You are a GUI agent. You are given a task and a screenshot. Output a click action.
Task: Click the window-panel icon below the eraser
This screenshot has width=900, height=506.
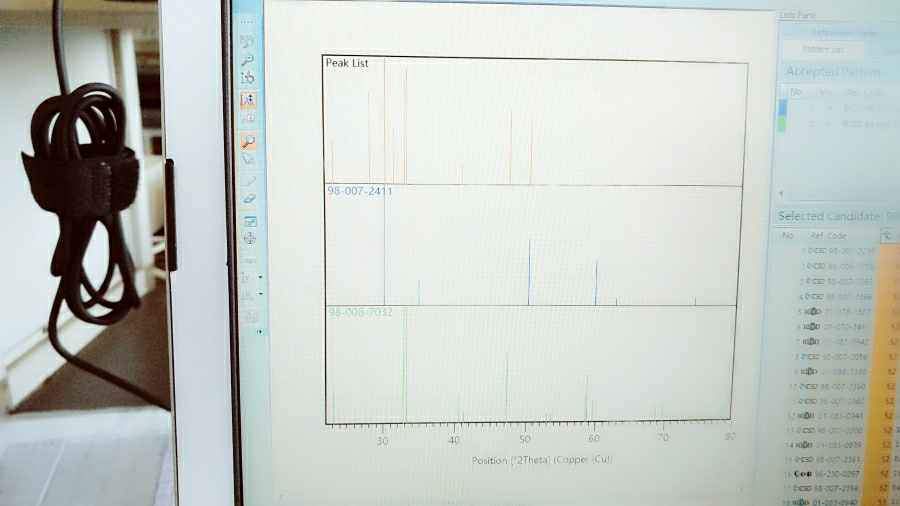pyautogui.click(x=250, y=221)
